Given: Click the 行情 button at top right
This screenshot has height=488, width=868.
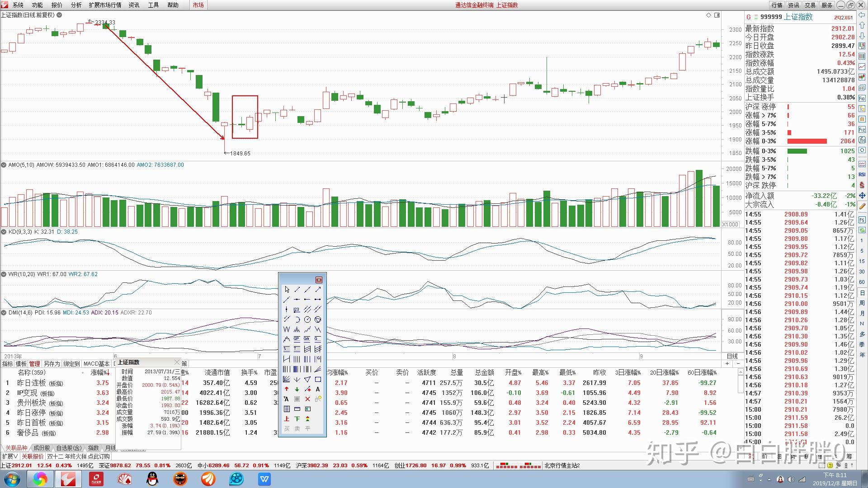Looking at the screenshot, I should 777,5.
